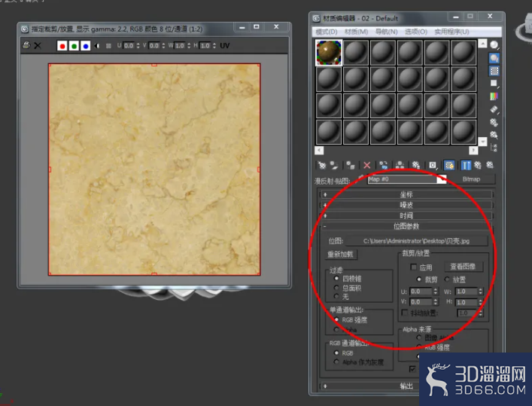
Task: Click the Get Material icon in editor toolbar
Action: coord(321,166)
